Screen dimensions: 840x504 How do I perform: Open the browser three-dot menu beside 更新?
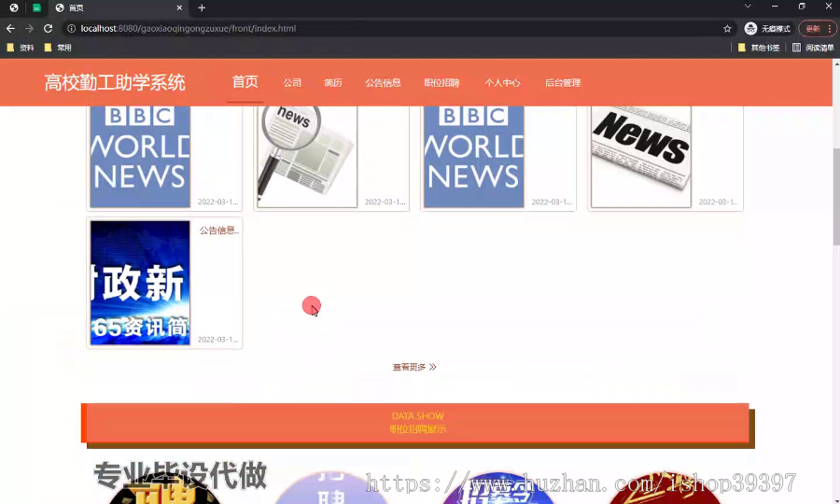(830, 29)
